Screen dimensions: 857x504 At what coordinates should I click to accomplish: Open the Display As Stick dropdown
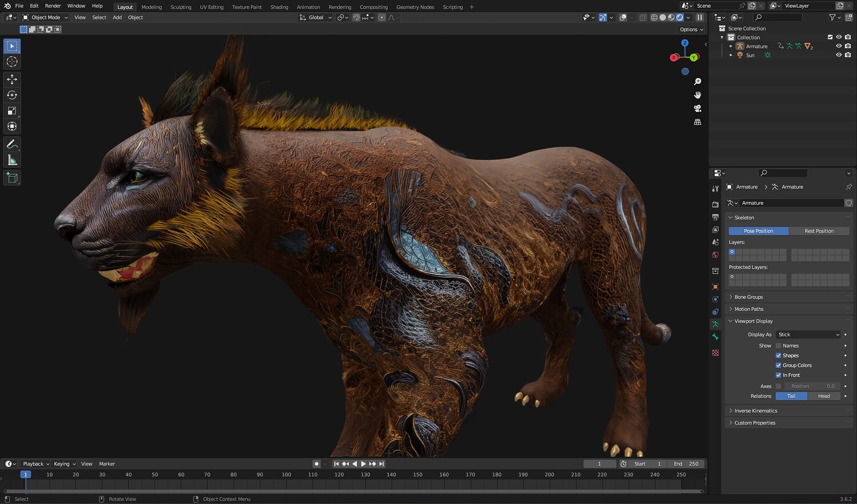[x=808, y=334]
